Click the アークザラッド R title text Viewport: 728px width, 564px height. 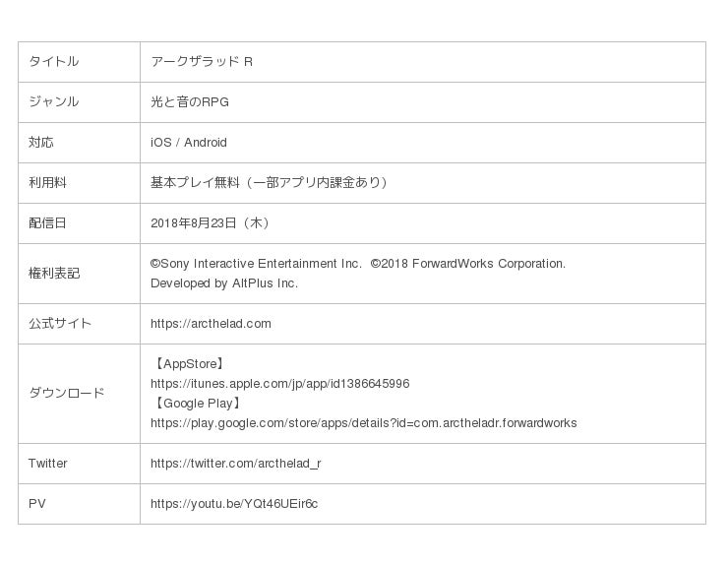pos(202,62)
